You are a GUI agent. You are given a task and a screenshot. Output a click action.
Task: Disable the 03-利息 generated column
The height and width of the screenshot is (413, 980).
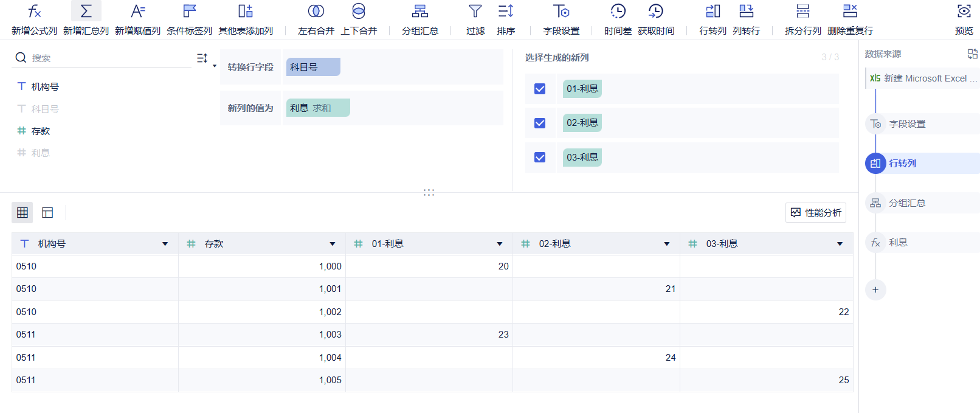[x=540, y=158]
